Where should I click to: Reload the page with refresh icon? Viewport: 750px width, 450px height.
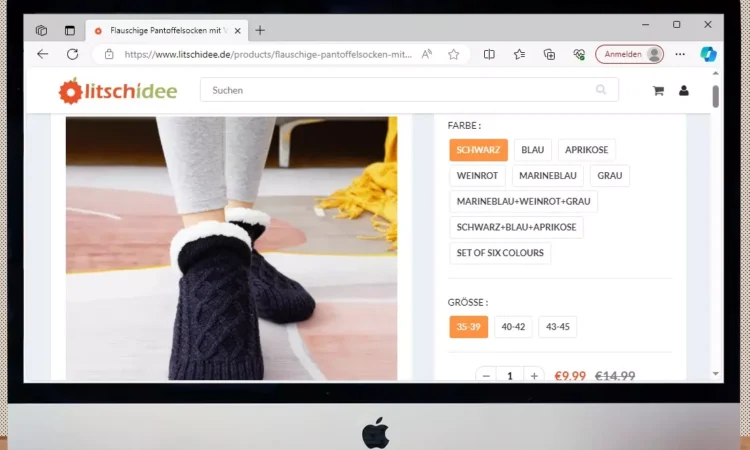[x=72, y=54]
